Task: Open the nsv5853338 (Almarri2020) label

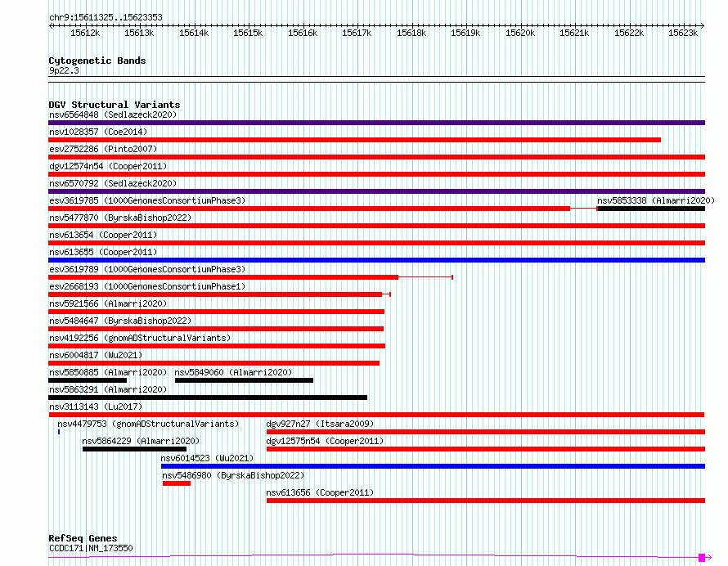Action: tap(656, 200)
